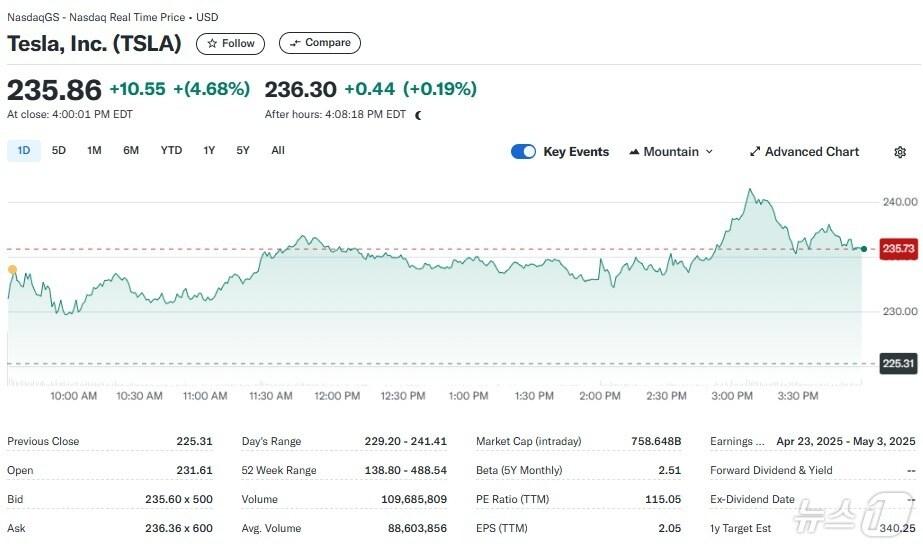Viewport: 923px width, 549px height.
Task: Select the 1D time range tab
Action: click(24, 151)
